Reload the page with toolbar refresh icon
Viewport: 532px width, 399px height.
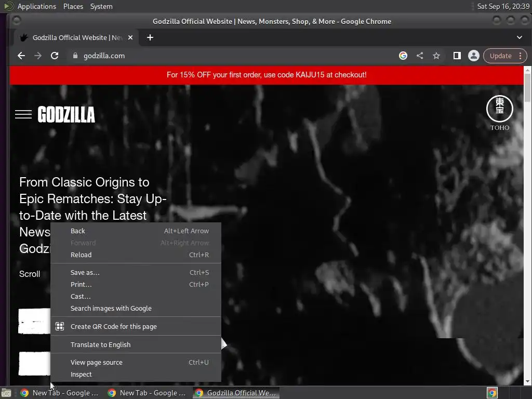pos(55,56)
